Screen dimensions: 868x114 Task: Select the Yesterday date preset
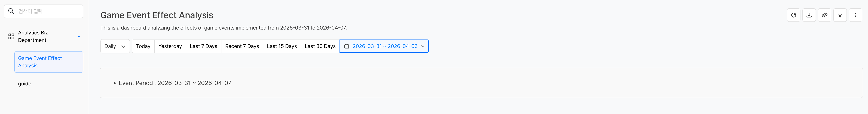tap(170, 46)
